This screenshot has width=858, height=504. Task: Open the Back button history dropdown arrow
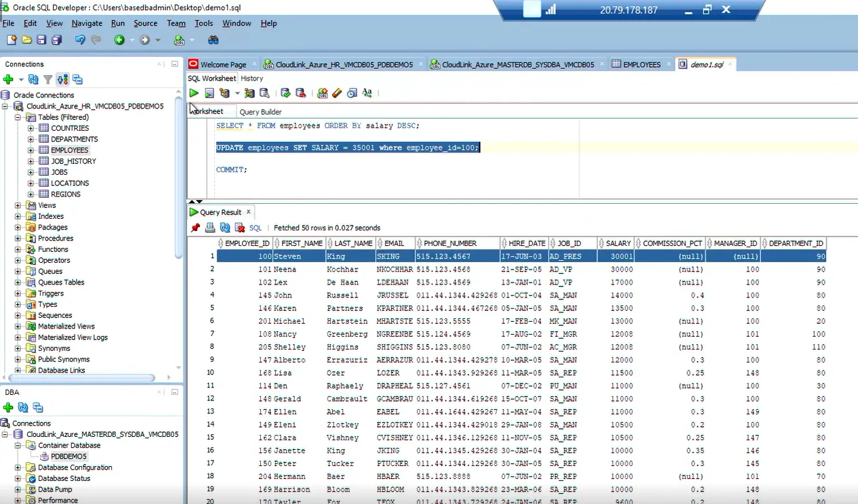point(131,40)
